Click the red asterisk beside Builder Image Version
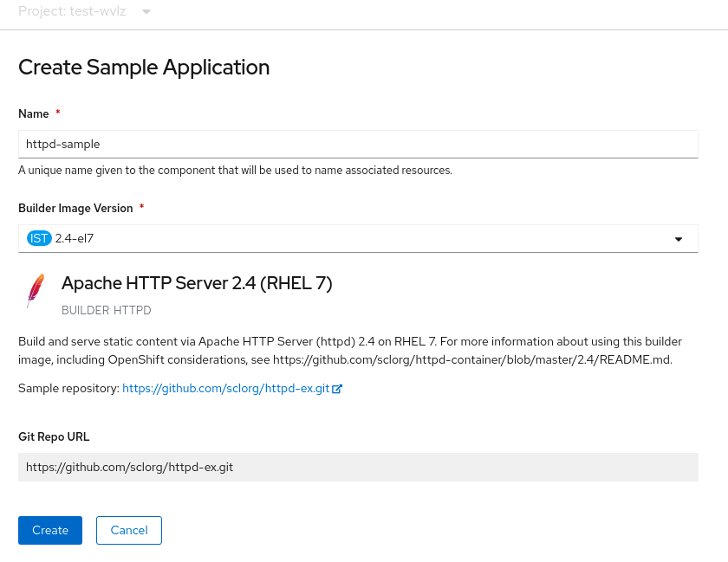 click(140, 206)
